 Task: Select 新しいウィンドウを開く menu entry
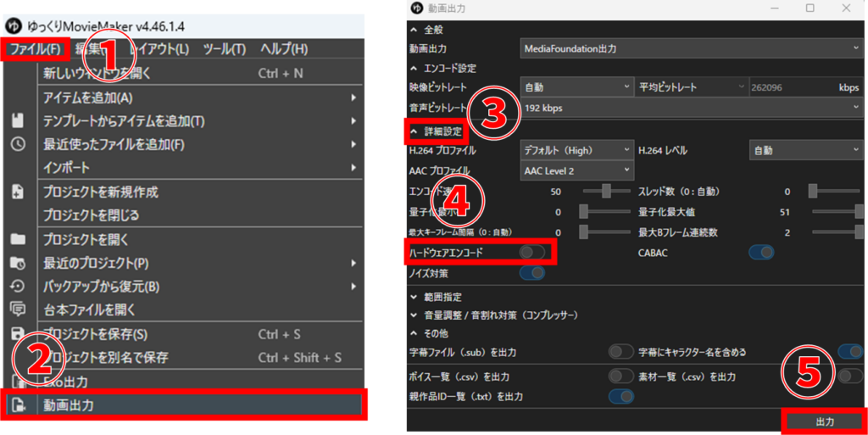tap(199, 73)
